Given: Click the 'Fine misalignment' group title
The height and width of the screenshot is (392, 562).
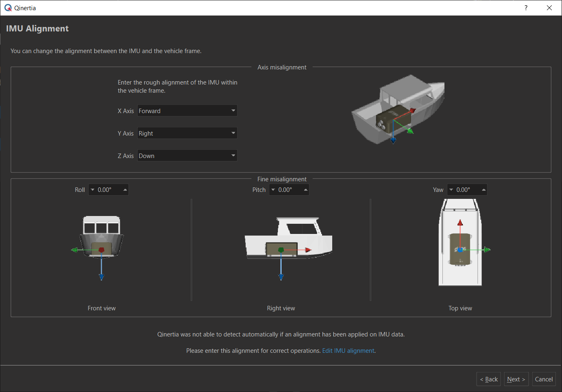Looking at the screenshot, I should click(x=282, y=179).
